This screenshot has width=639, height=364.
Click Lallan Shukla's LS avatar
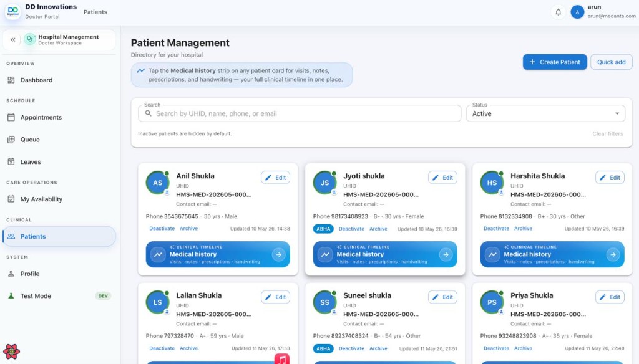tap(157, 302)
